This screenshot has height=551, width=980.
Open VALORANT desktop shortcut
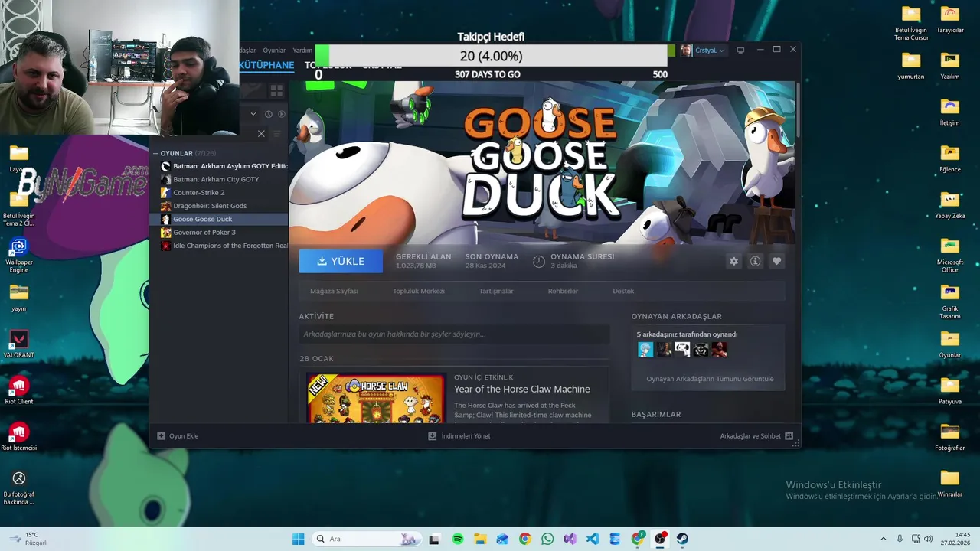pyautogui.click(x=19, y=344)
